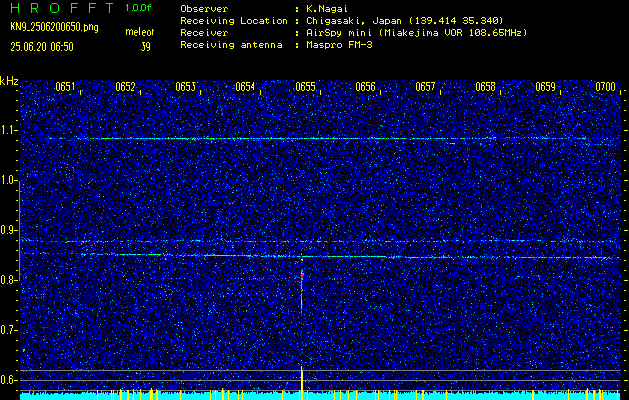Image resolution: width=629 pixels, height=400 pixels.
Task: Click the Observer field label
Action: [x=204, y=9]
